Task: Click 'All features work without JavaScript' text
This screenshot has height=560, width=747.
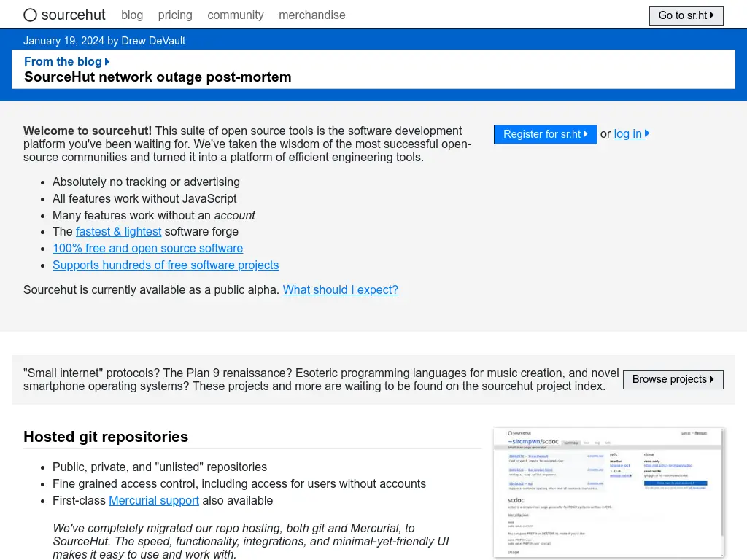Action: click(x=144, y=198)
